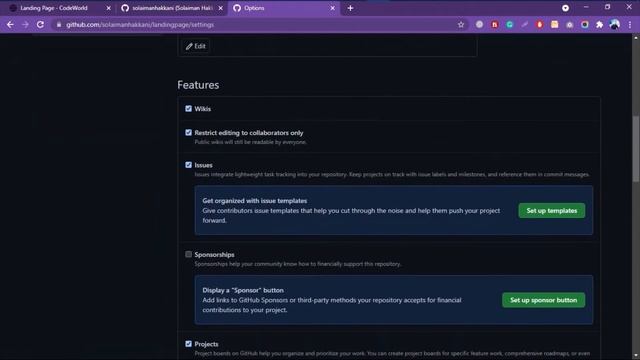Click the scrollbar up arrow

(636, 38)
